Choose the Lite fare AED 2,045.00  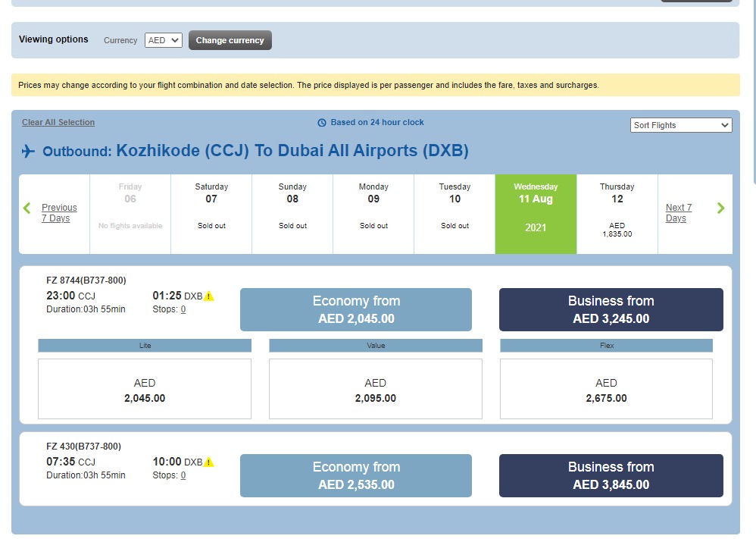pos(145,390)
